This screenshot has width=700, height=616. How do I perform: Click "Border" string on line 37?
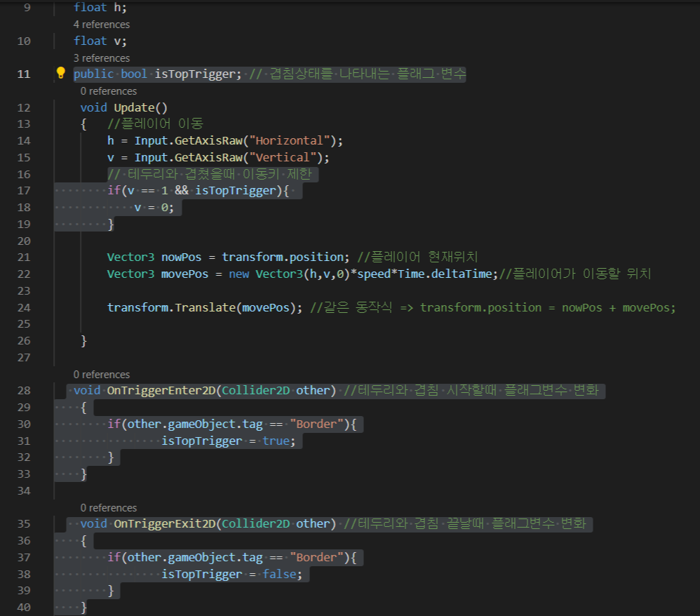pos(316,558)
